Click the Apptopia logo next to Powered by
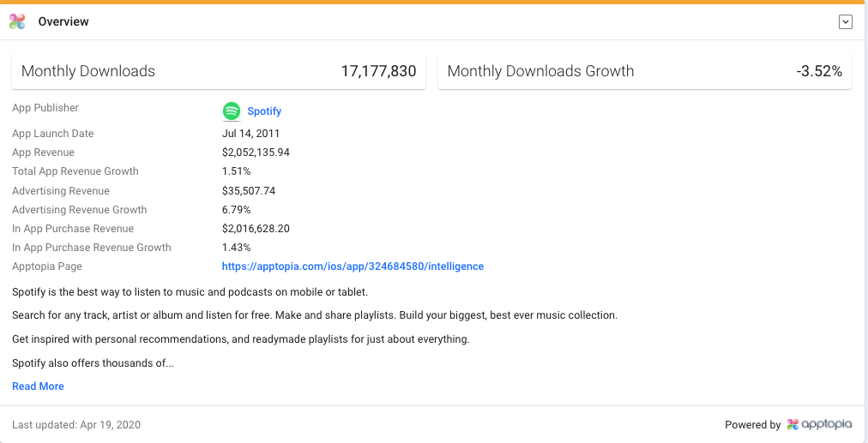 (x=820, y=424)
